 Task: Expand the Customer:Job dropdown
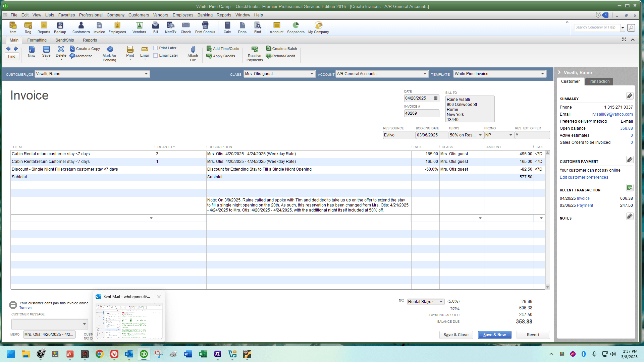(146, 74)
